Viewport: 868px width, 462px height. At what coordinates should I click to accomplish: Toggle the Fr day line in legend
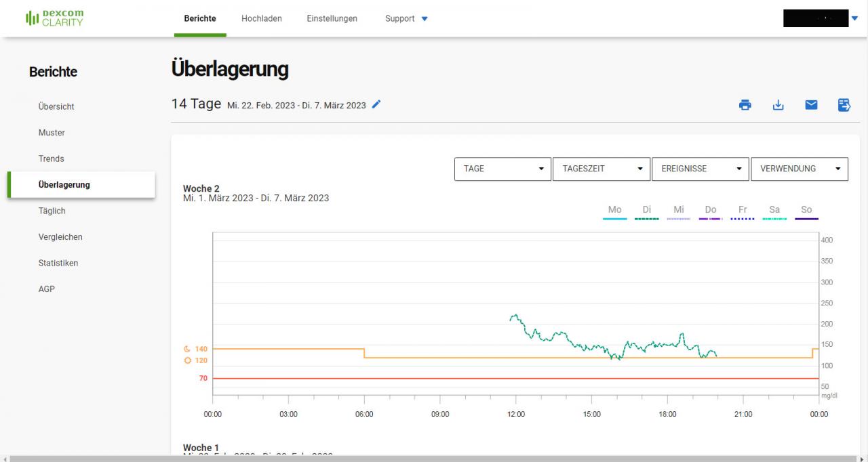(x=743, y=213)
